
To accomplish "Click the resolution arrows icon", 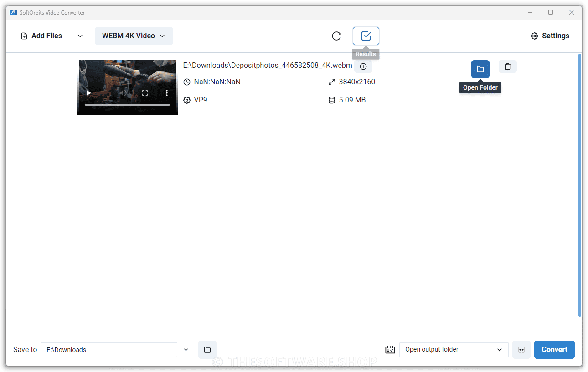I will pyautogui.click(x=332, y=82).
